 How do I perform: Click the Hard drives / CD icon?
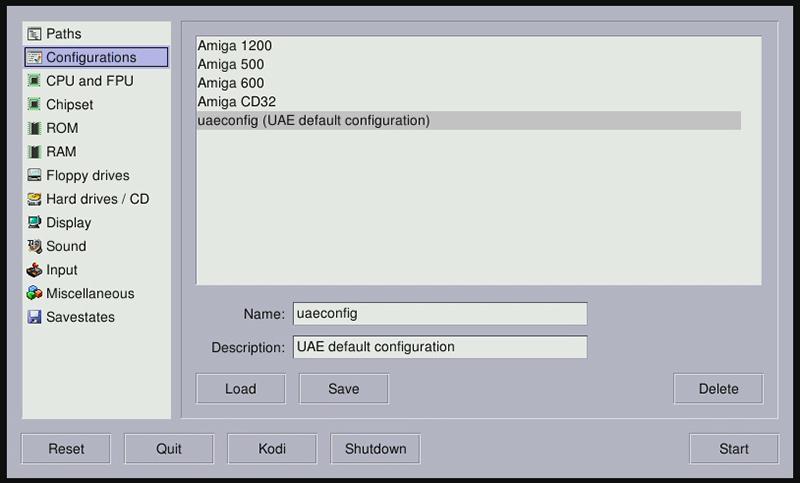click(x=34, y=199)
